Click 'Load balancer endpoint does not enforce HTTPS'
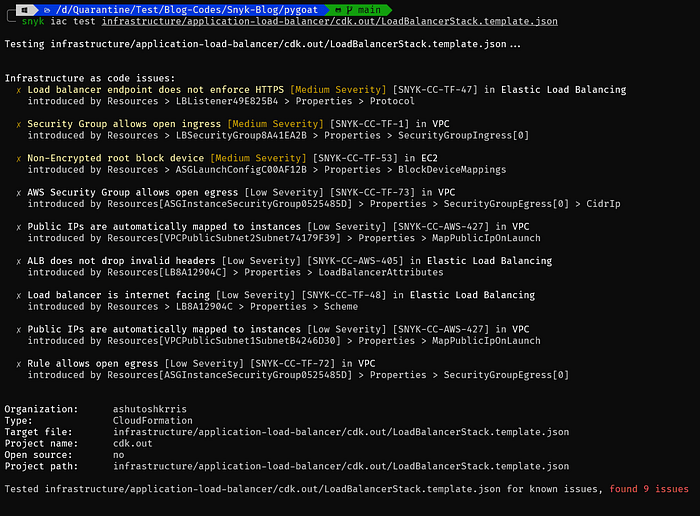The width and height of the screenshot is (700, 516). (x=155, y=90)
